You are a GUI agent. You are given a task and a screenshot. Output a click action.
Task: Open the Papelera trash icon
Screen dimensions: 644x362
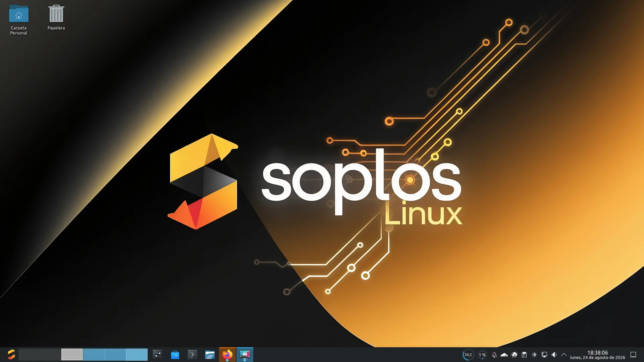pyautogui.click(x=56, y=18)
